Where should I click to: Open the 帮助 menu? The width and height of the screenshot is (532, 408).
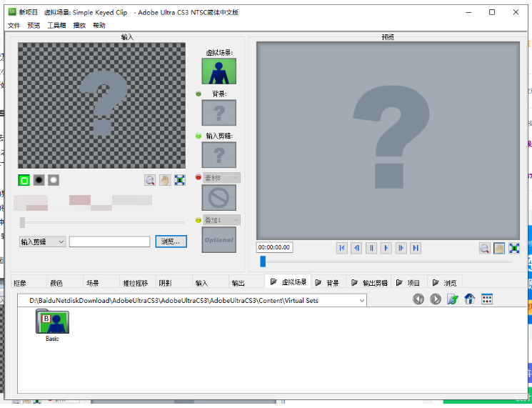pos(99,26)
